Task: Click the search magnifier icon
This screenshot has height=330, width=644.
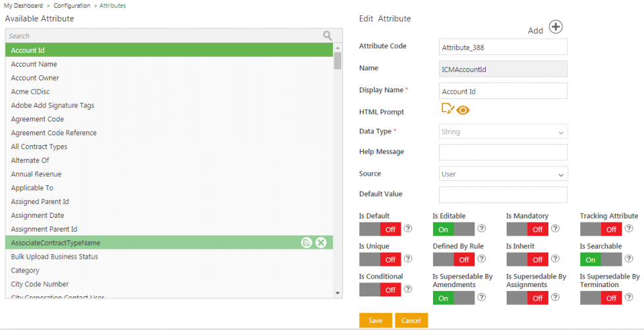Action: point(328,36)
